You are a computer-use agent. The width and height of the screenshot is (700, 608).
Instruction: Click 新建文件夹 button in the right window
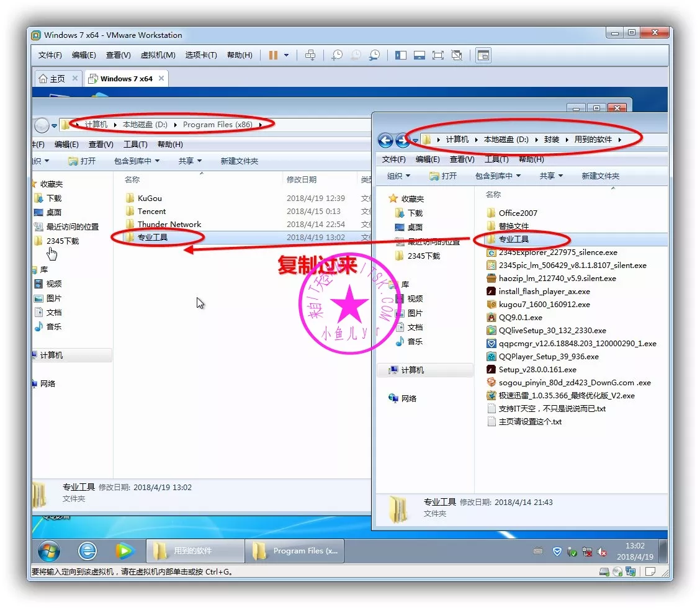pyautogui.click(x=600, y=176)
